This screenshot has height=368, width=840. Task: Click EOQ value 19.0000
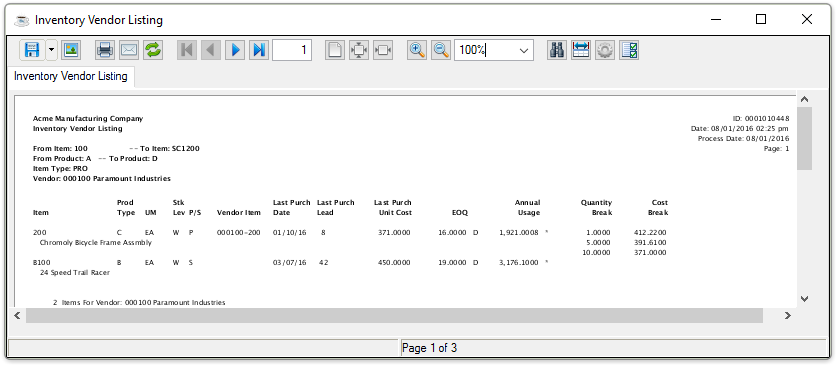452,262
